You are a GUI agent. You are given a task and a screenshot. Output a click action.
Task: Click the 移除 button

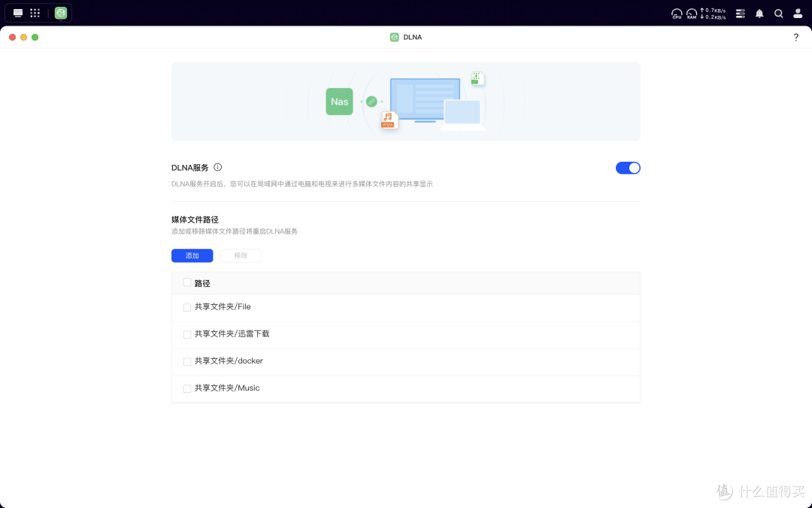tap(241, 256)
